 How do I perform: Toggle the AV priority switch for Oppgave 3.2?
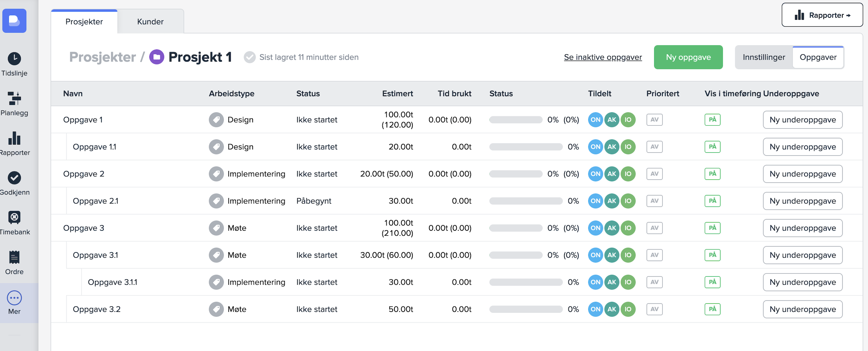(x=654, y=309)
